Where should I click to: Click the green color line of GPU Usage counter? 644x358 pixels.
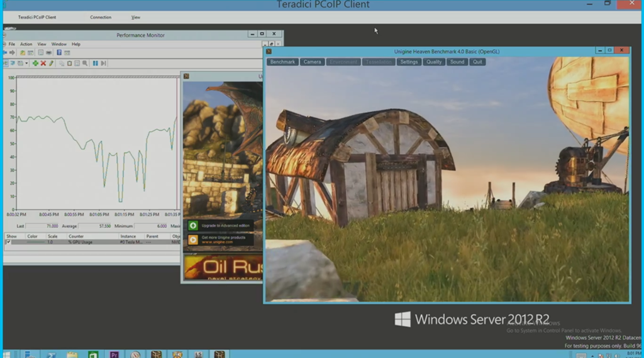pyautogui.click(x=35, y=242)
